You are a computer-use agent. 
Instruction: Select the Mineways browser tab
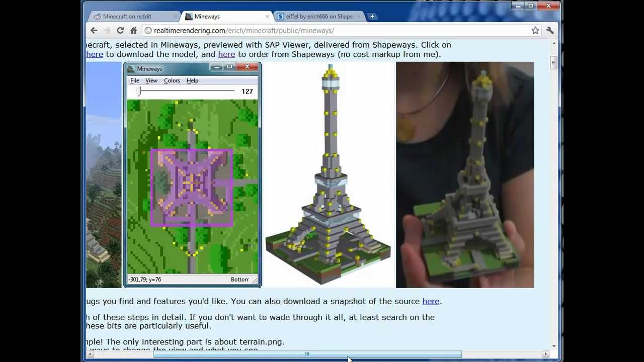(226, 17)
